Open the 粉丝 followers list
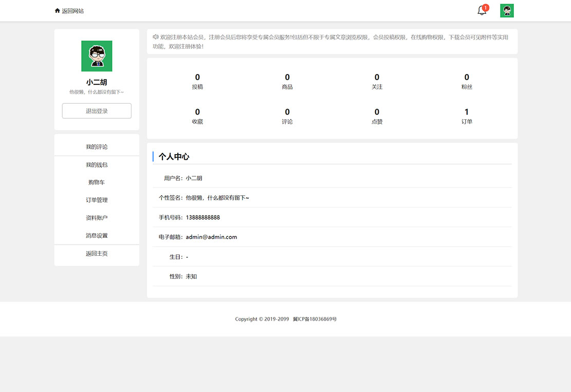This screenshot has height=392, width=571. [x=467, y=81]
